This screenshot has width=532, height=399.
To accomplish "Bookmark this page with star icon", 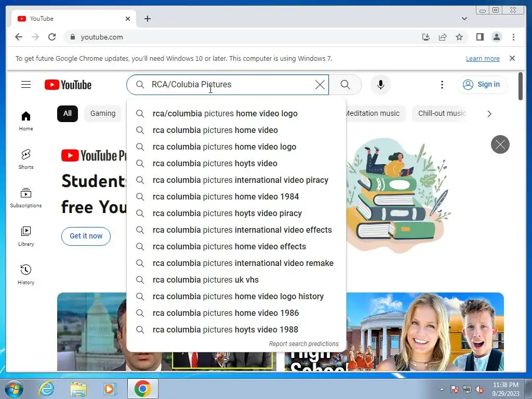I will click(x=459, y=37).
